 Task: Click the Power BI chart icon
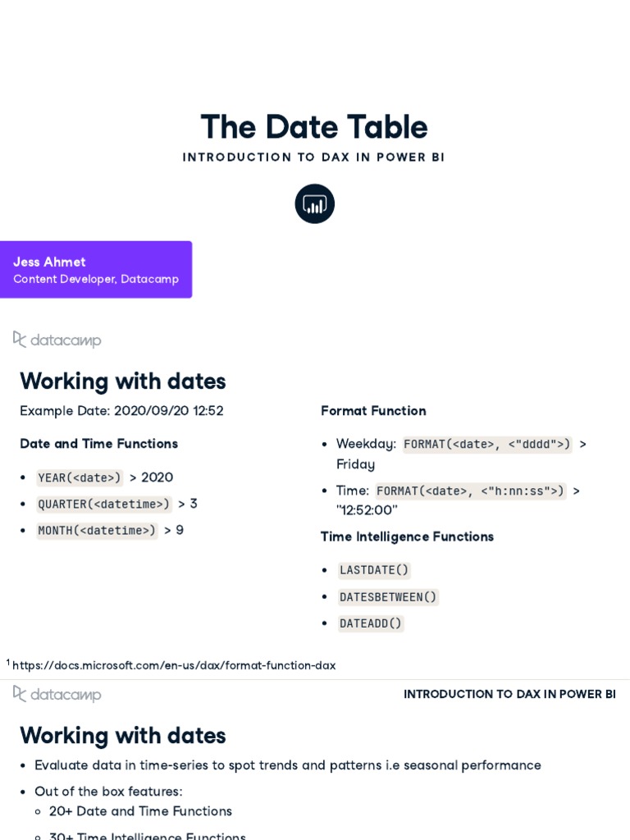point(314,203)
